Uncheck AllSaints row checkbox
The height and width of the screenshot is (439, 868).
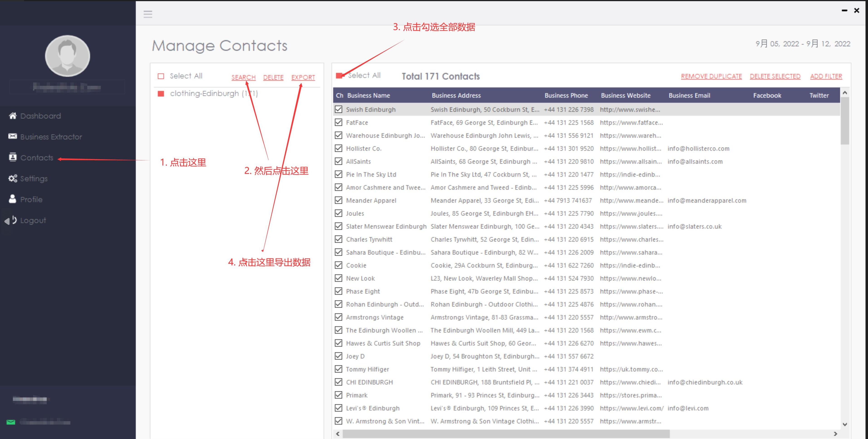[338, 161]
